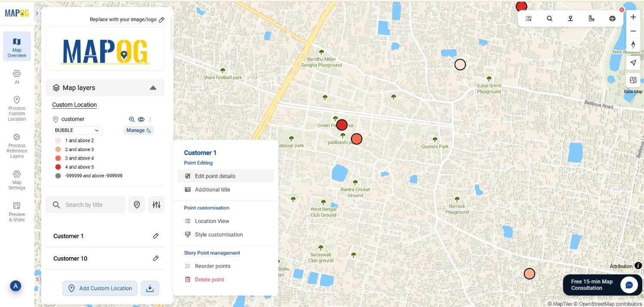Click the Search by title field
The height and width of the screenshot is (307, 644).
[x=85, y=205]
